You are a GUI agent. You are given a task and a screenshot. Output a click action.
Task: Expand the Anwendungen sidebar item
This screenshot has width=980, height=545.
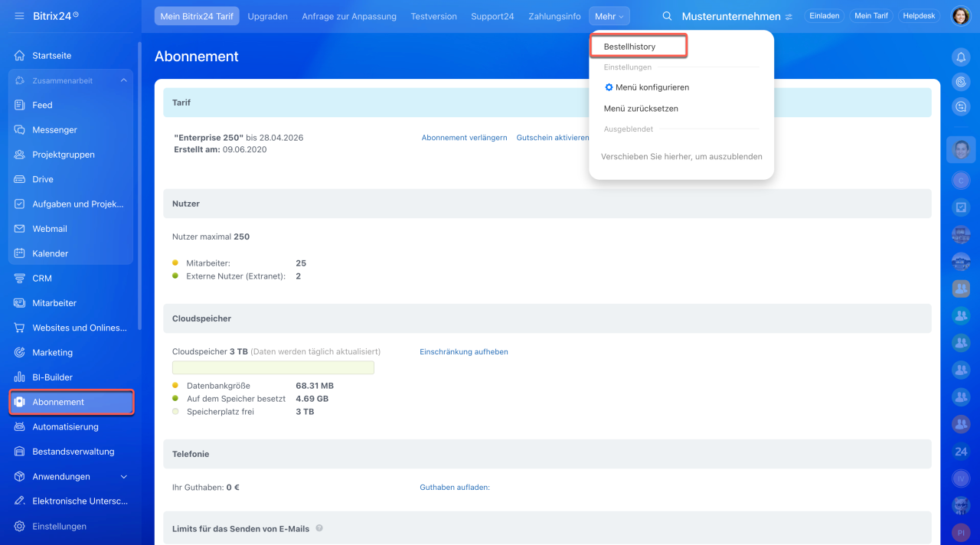124,477
